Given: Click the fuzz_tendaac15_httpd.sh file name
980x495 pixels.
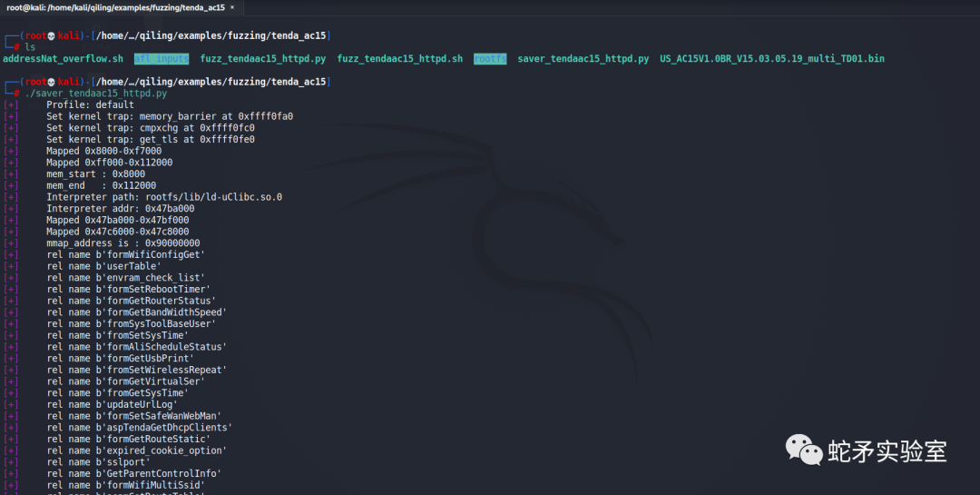Looking at the screenshot, I should [x=399, y=59].
